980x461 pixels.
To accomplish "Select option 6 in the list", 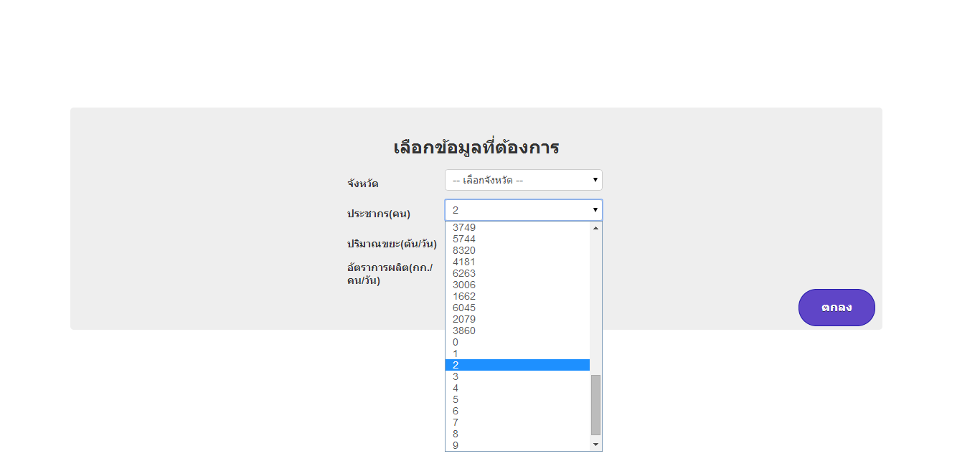I will pyautogui.click(x=517, y=411).
